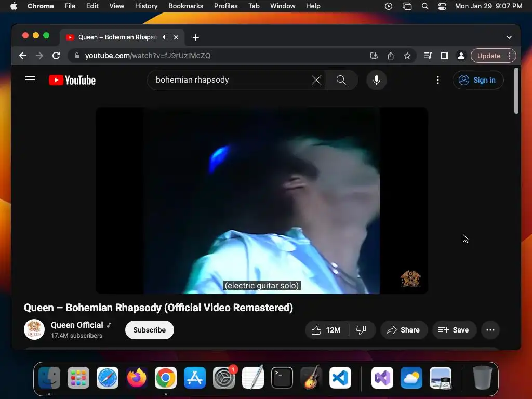Open GarageBand from the Dock
532x399 pixels.
point(311,377)
